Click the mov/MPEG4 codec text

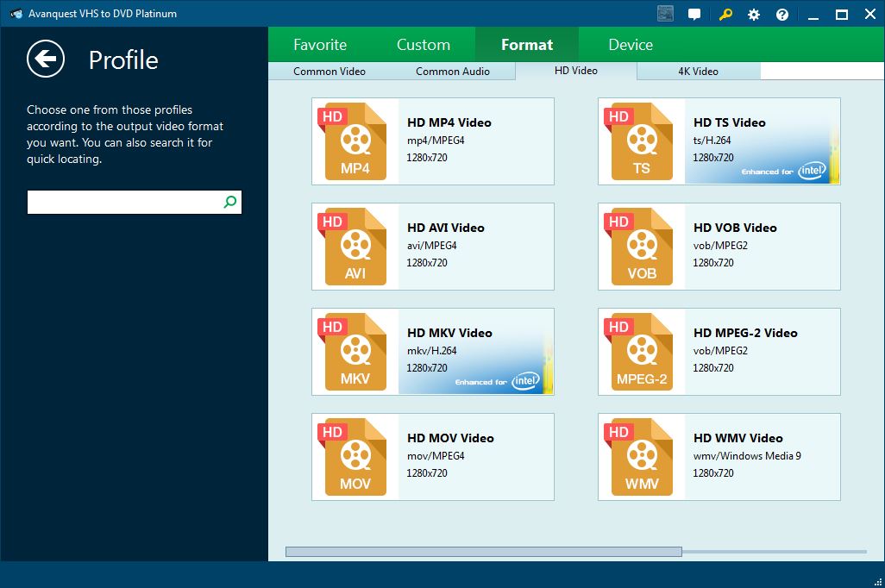(436, 456)
